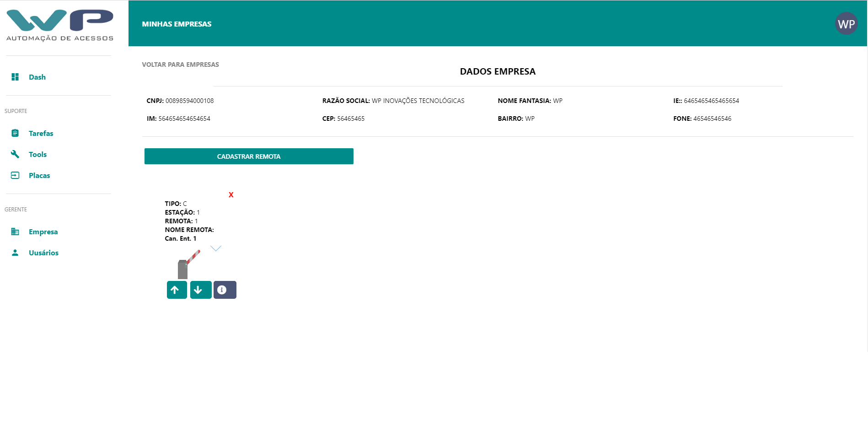Lower the gate with down arrow button

tap(201, 290)
